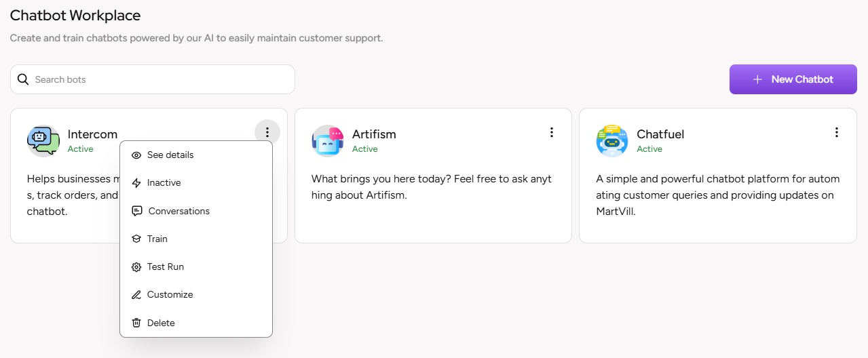Focus the Search bots input field
This screenshot has width=868, height=358.
(159, 79)
